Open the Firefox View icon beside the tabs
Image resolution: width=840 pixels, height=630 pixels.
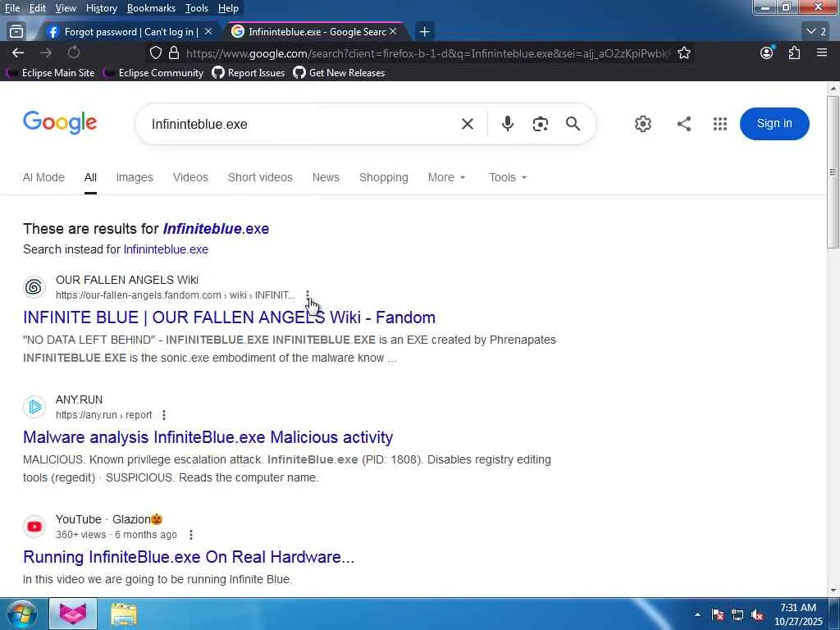pyautogui.click(x=16, y=32)
